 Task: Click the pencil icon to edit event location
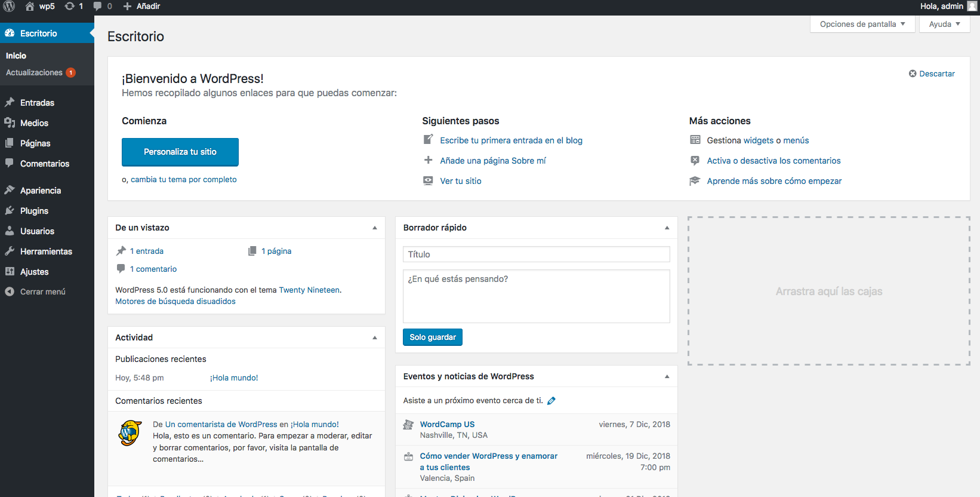point(551,401)
